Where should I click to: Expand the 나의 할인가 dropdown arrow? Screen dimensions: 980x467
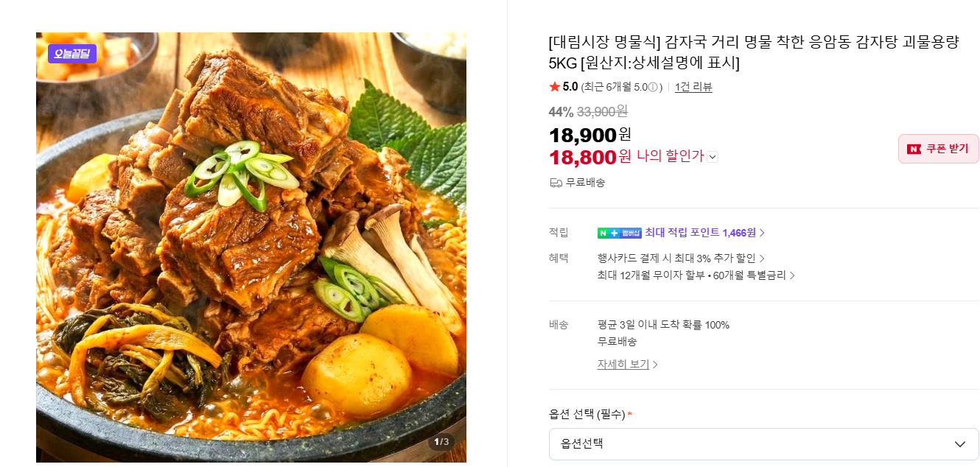pyautogui.click(x=713, y=157)
